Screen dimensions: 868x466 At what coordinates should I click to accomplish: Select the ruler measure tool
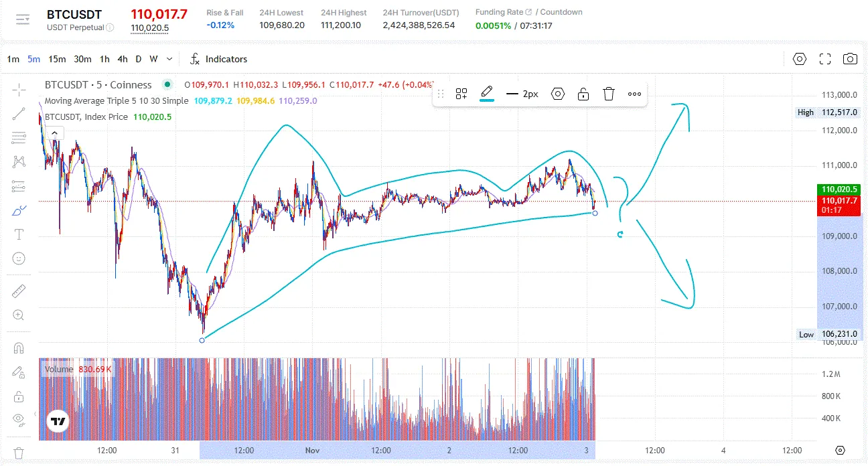click(19, 291)
